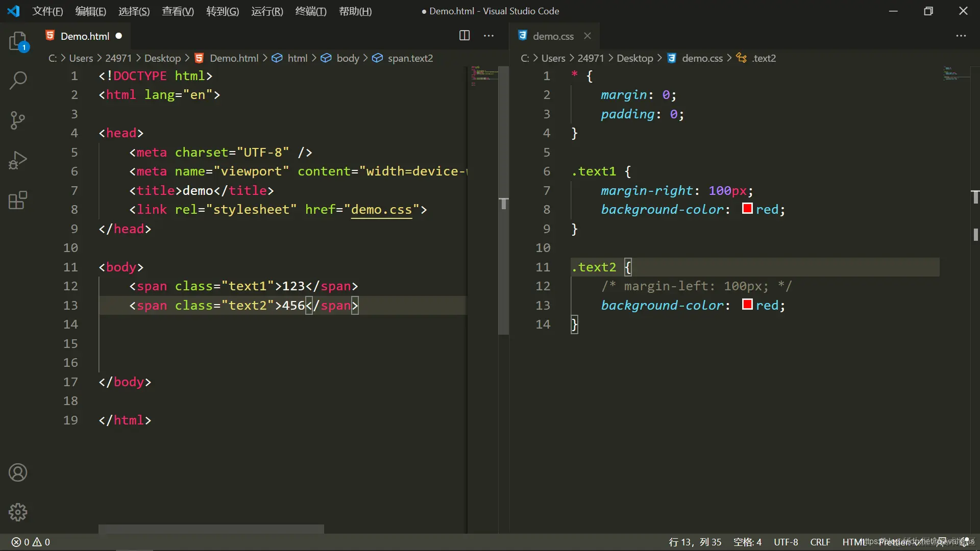Click the errors and warnings status indicator

pos(31,542)
